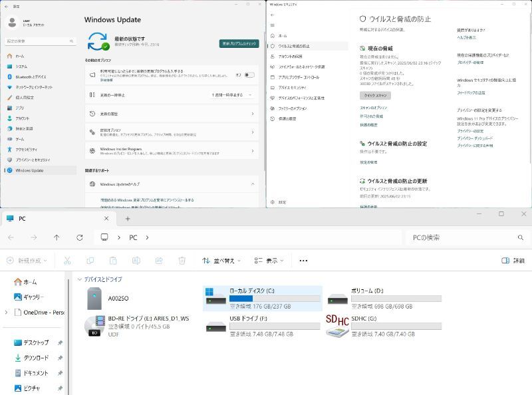Open the View (表示) dropdown

pyautogui.click(x=269, y=261)
